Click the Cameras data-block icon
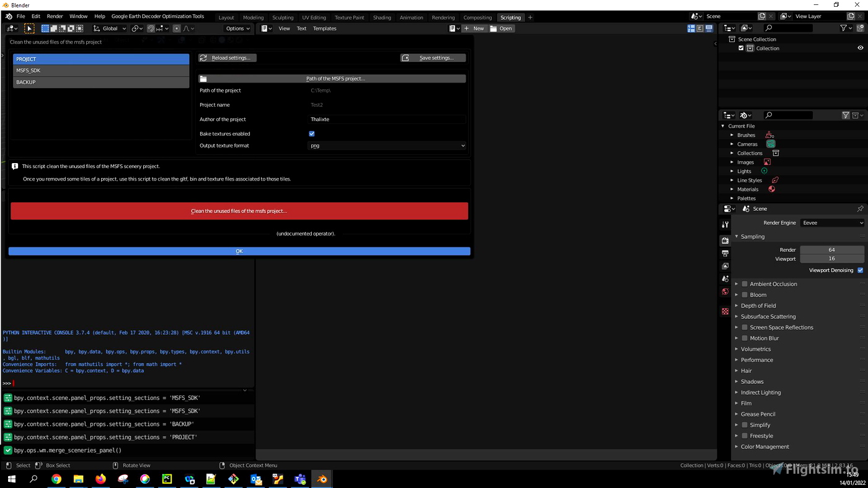868x488 pixels. [771, 144]
